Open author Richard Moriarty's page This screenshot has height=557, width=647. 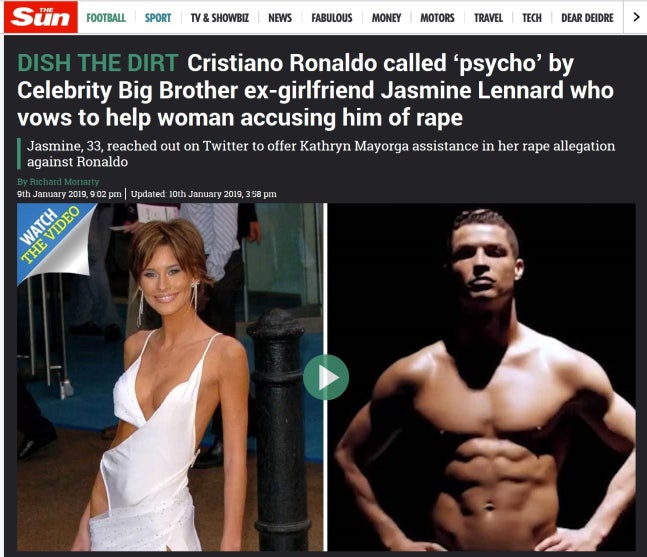click(58, 182)
